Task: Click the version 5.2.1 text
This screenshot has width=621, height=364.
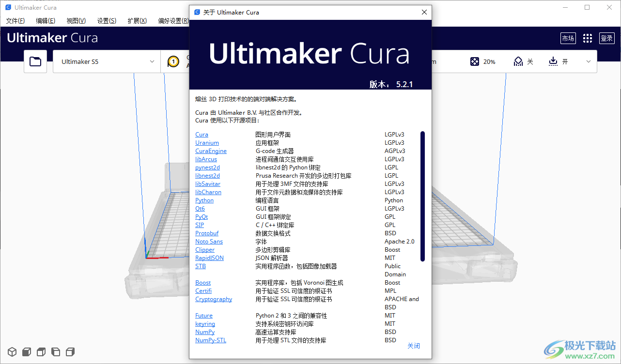Action: point(391,84)
